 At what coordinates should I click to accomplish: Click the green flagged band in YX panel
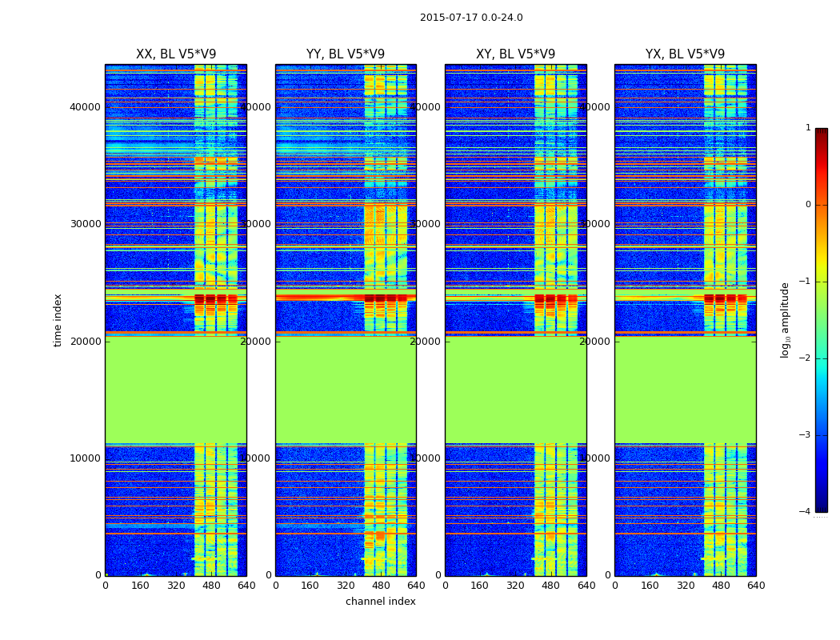685,390
